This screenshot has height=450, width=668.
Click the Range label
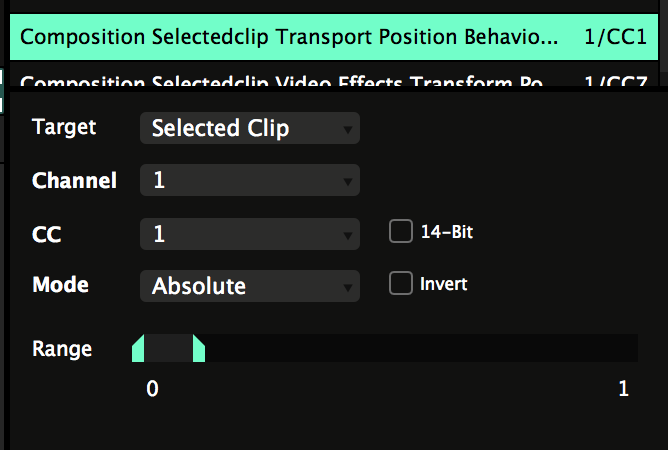[x=62, y=349]
